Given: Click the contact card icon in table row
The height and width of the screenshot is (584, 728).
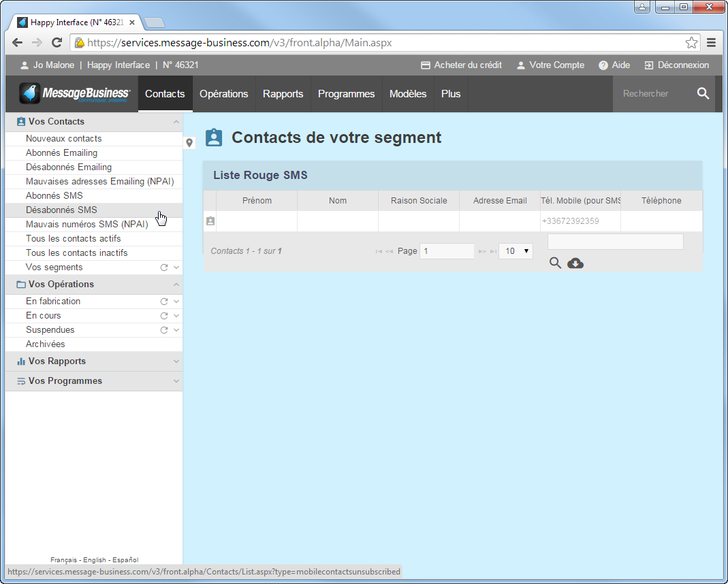Looking at the screenshot, I should pyautogui.click(x=210, y=221).
